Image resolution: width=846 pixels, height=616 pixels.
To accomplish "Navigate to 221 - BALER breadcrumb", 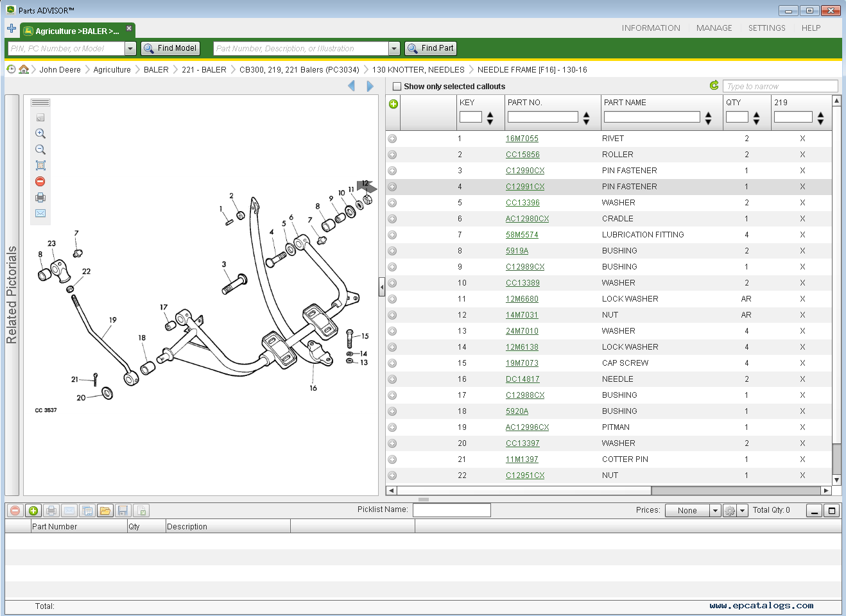I will pyautogui.click(x=204, y=70).
